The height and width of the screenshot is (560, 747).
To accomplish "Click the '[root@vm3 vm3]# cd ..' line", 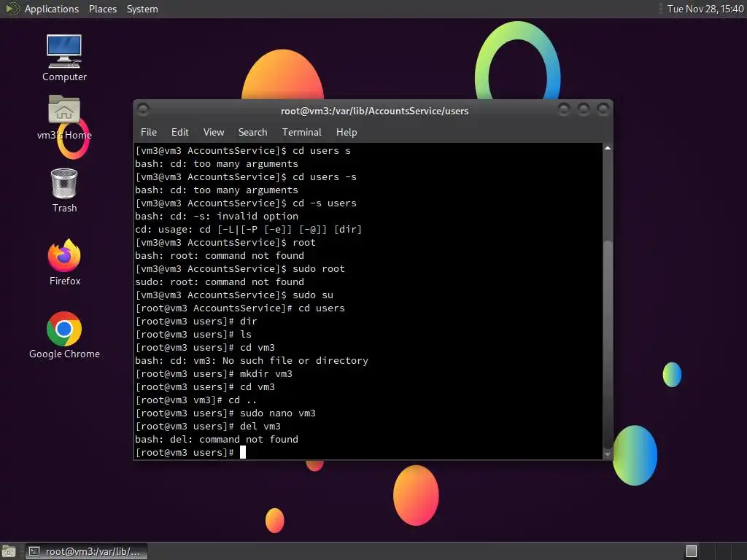I will coord(196,400).
